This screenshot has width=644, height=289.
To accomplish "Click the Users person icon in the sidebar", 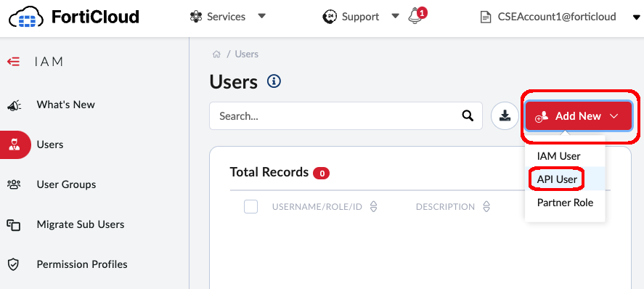I will pos(15,144).
